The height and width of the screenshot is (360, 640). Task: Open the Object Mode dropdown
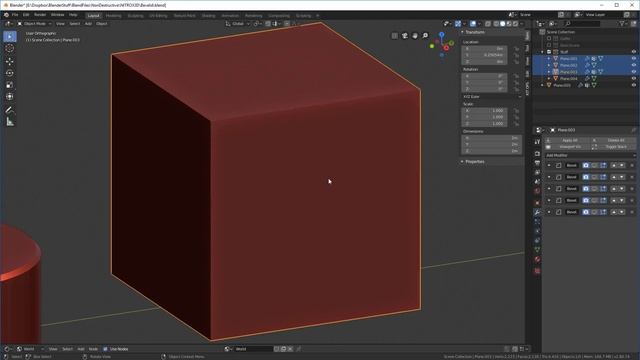pos(34,24)
